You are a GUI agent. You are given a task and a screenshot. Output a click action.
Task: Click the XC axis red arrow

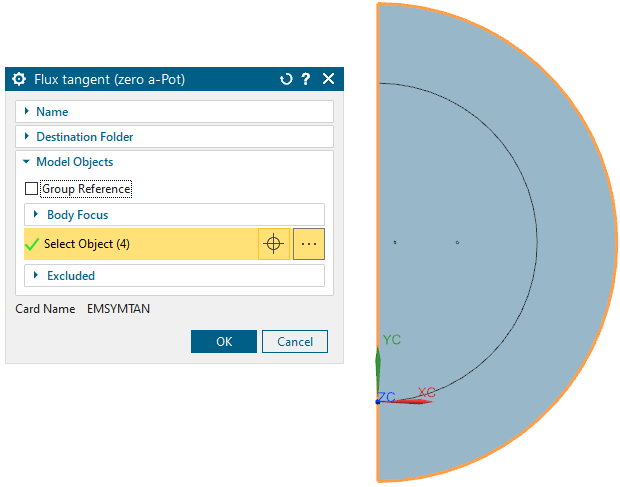click(x=418, y=401)
